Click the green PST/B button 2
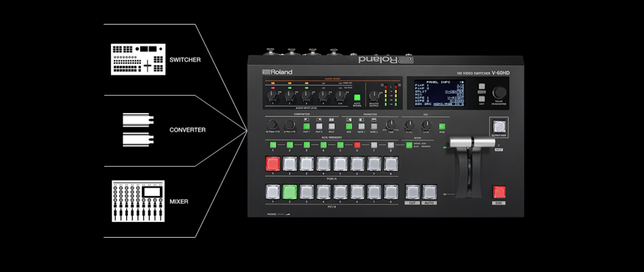Screen dimensions: 644x272 289,192
